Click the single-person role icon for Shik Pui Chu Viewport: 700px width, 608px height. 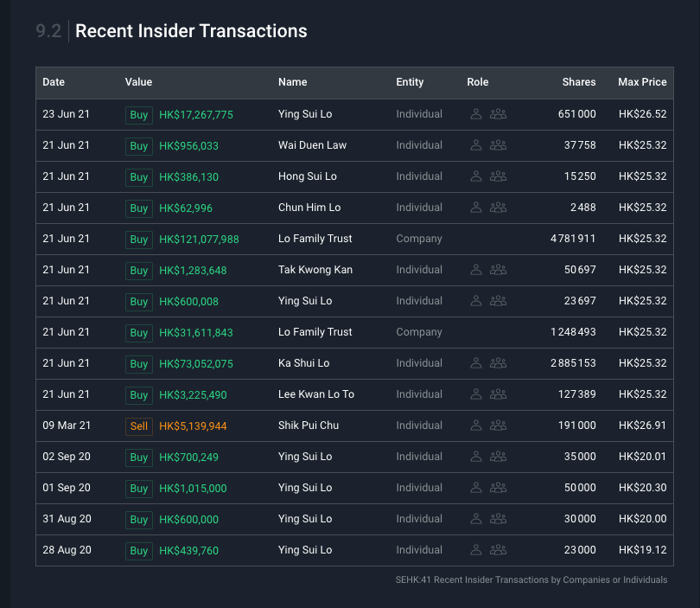[475, 426]
